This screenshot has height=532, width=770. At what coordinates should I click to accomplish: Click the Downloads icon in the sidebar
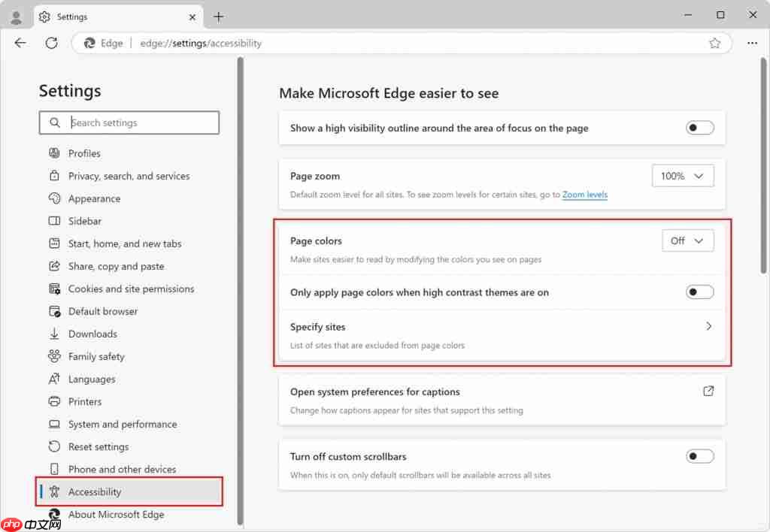pos(55,334)
